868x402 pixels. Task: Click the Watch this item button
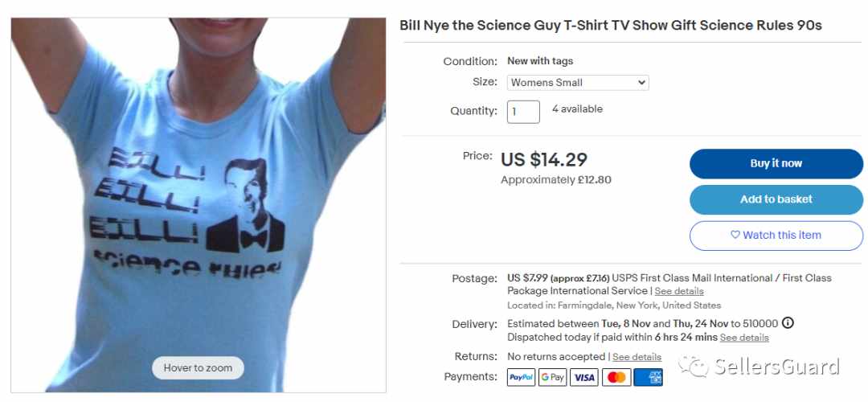(x=776, y=236)
